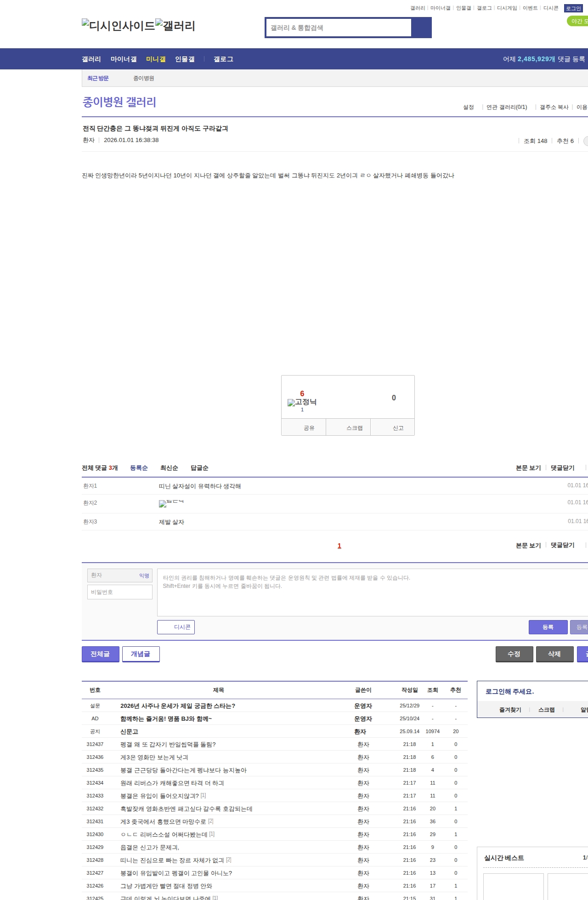Click the image in 환자2's comment
The width and height of the screenshot is (588, 900).
171,503
